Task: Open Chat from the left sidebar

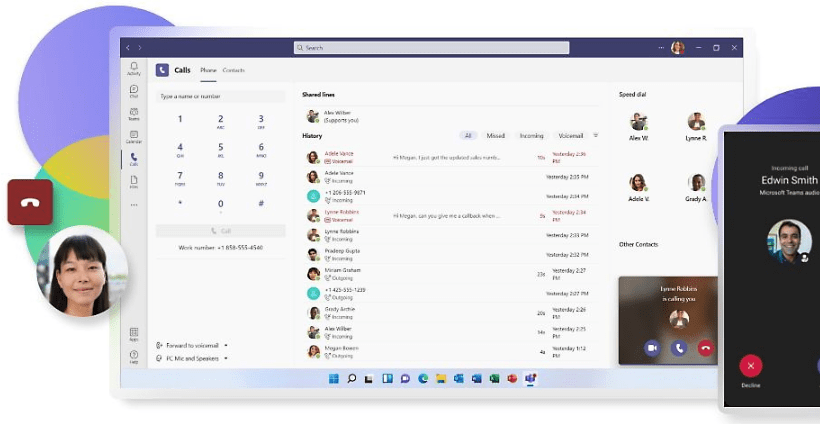Action: point(134,91)
